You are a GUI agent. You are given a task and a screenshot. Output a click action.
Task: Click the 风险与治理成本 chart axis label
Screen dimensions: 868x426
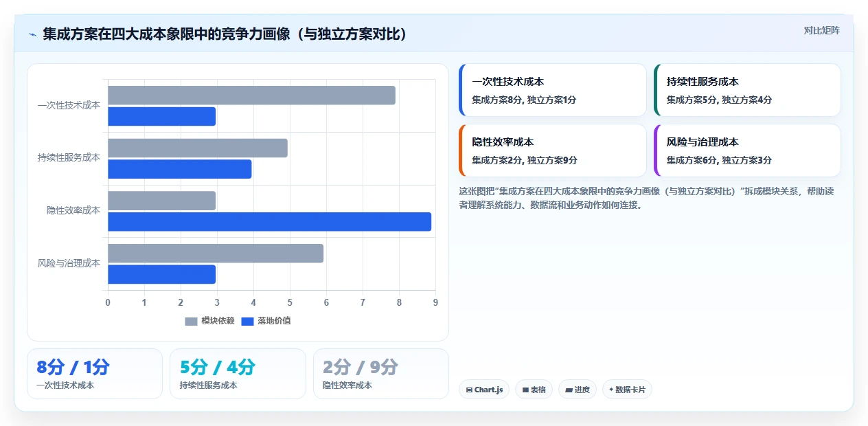(x=69, y=263)
